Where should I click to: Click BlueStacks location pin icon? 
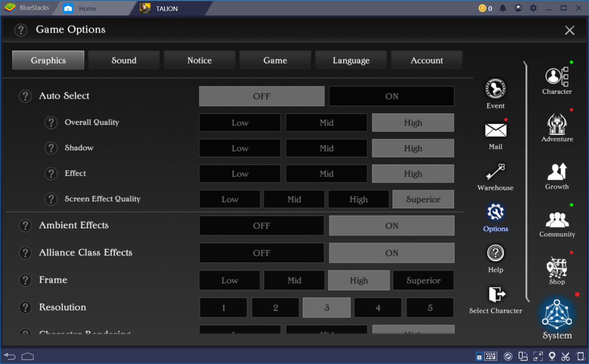point(552,356)
